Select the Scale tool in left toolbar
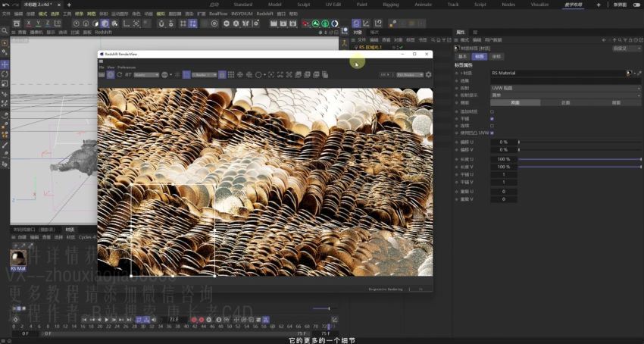The image size is (644, 344). [5, 83]
